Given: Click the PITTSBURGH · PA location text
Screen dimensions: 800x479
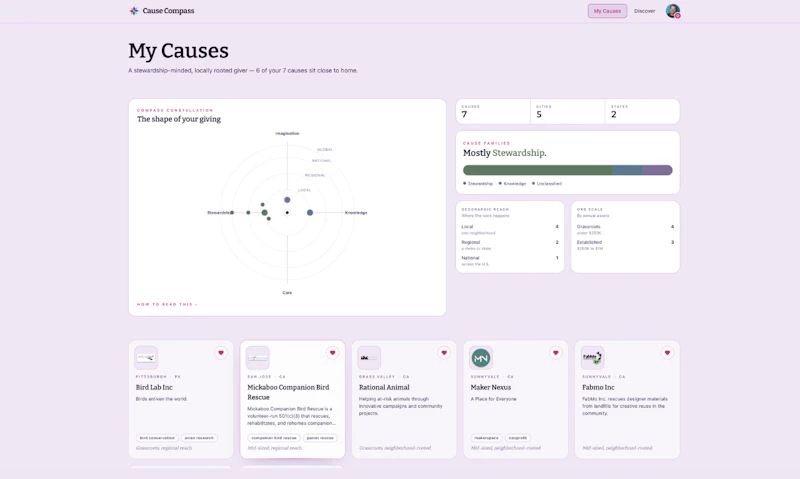Looking at the screenshot, I should pos(158,376).
